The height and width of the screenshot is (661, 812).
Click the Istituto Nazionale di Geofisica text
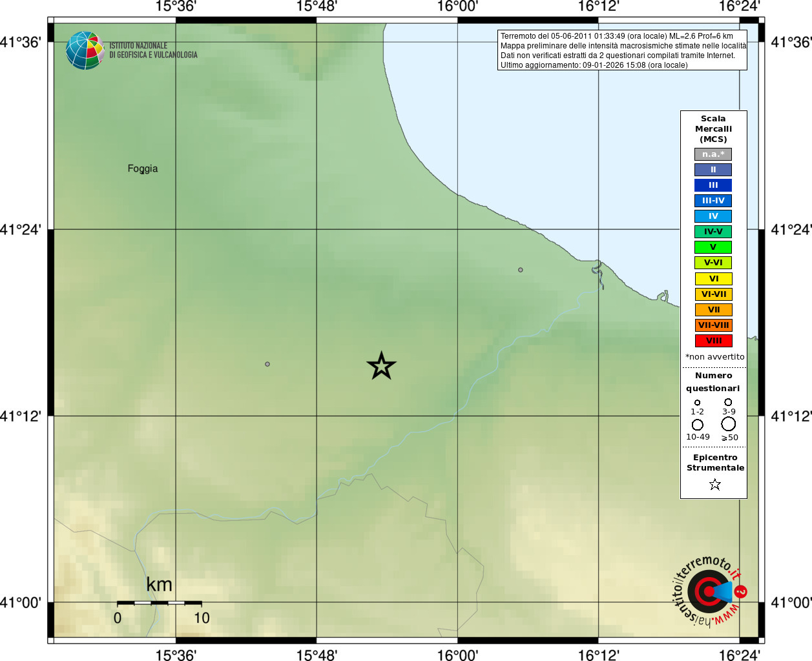point(153,50)
